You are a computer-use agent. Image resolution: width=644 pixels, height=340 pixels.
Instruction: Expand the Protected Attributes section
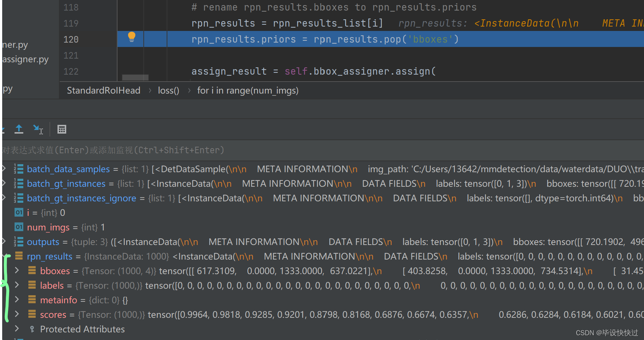tap(16, 329)
